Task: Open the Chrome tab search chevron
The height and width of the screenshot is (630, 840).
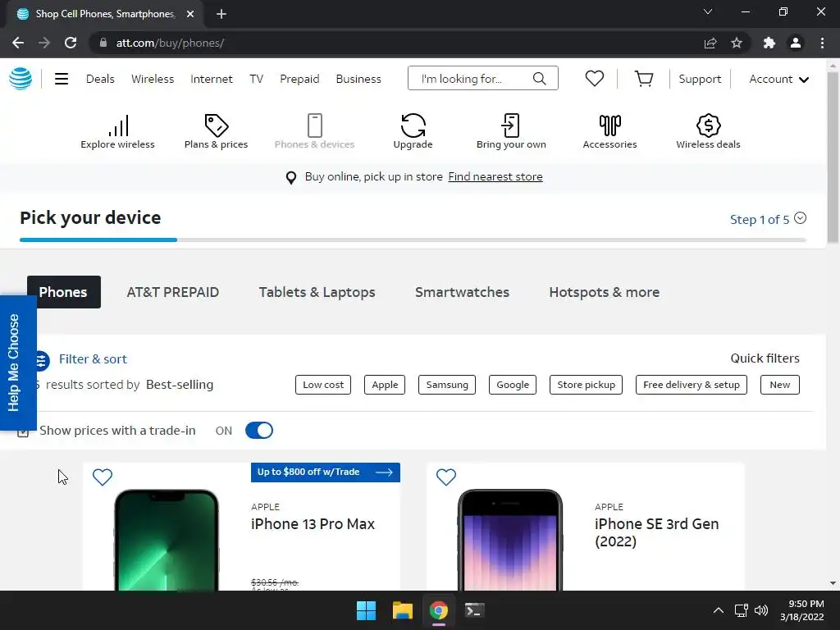Action: [x=708, y=11]
